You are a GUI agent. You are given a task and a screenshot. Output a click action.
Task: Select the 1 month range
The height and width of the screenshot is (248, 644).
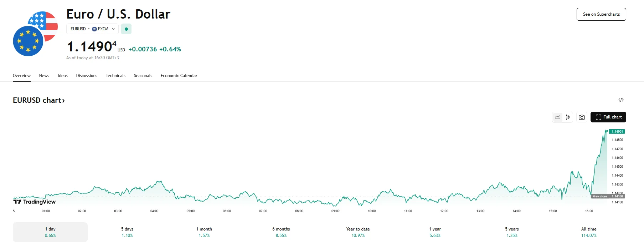204,232
